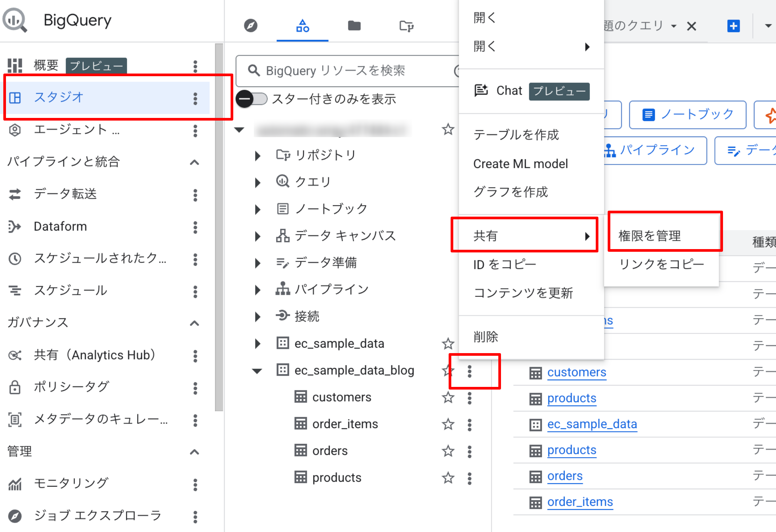Screen dimensions: 776x532
Task: Open ポリシータグ in the governance section
Action: [72, 387]
